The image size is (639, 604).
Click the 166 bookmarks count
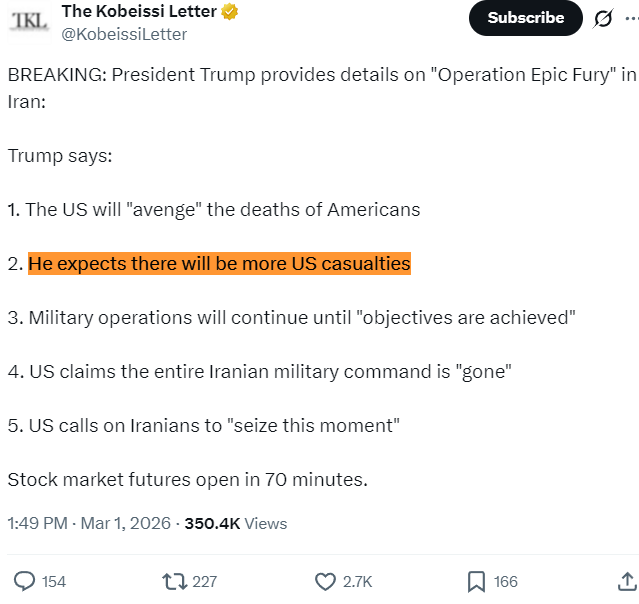(506, 581)
